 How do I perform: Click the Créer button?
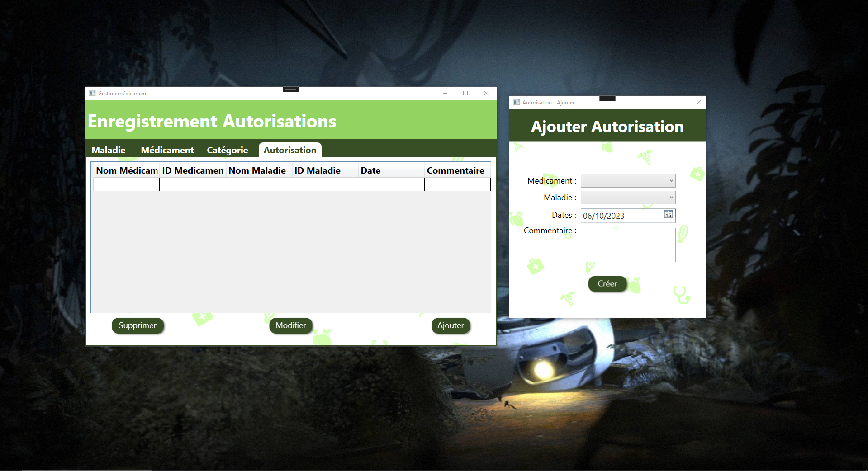click(607, 283)
